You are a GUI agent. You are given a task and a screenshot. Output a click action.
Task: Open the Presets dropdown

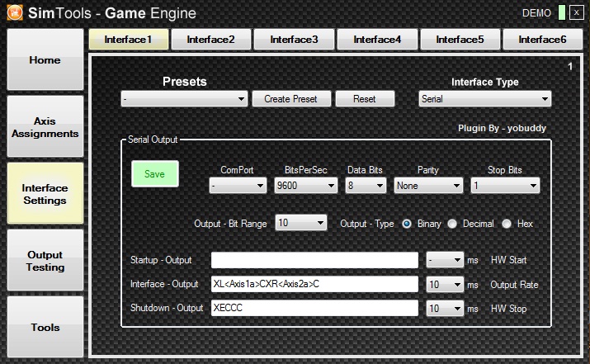pyautogui.click(x=183, y=99)
